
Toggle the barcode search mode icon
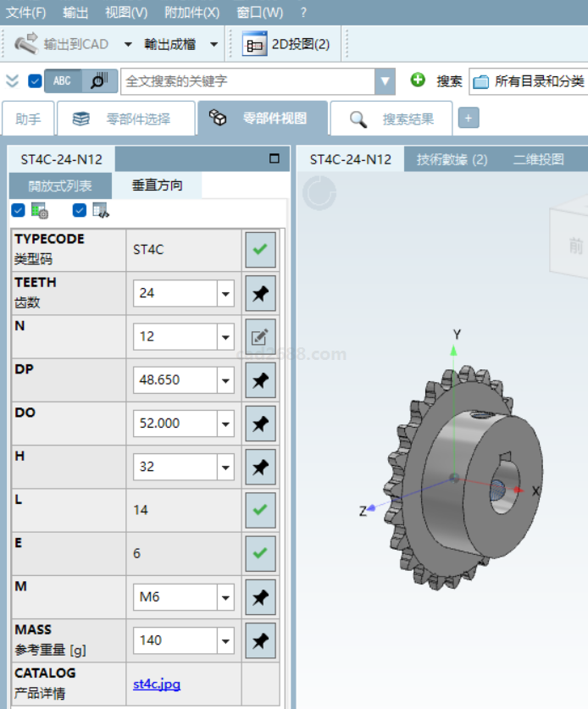(100, 80)
